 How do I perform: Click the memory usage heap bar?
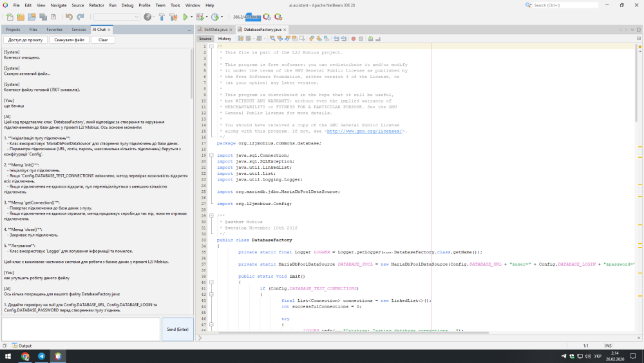pos(247,17)
